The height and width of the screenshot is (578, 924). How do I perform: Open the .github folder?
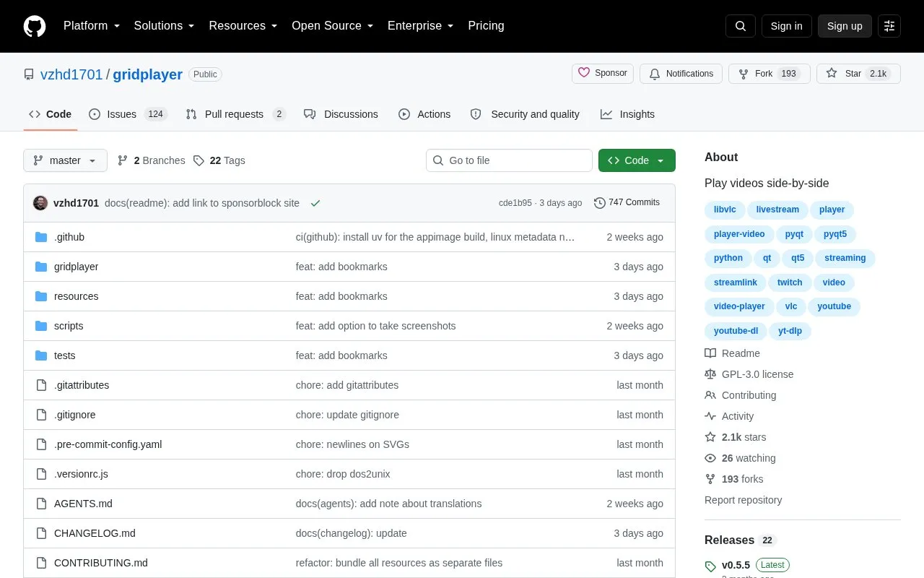tap(69, 237)
